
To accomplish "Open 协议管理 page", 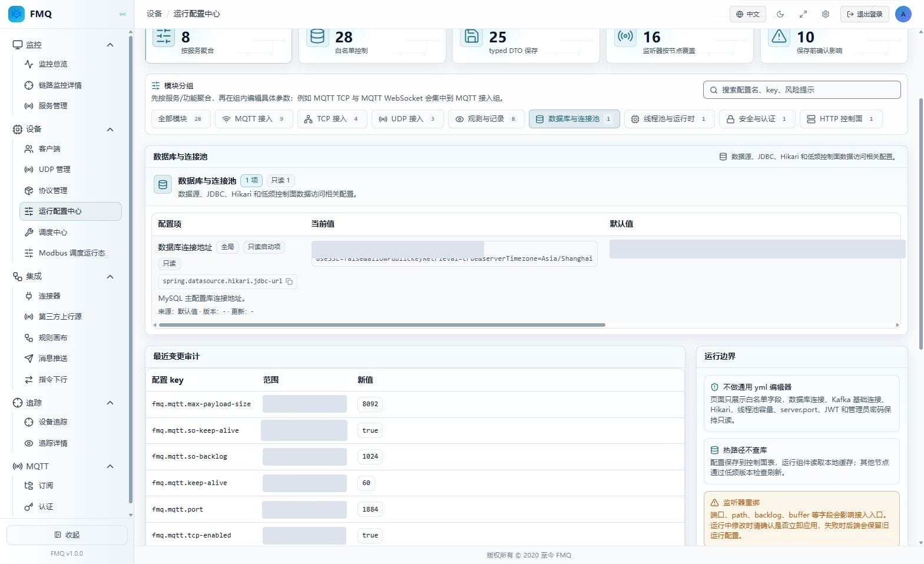I will (71, 191).
